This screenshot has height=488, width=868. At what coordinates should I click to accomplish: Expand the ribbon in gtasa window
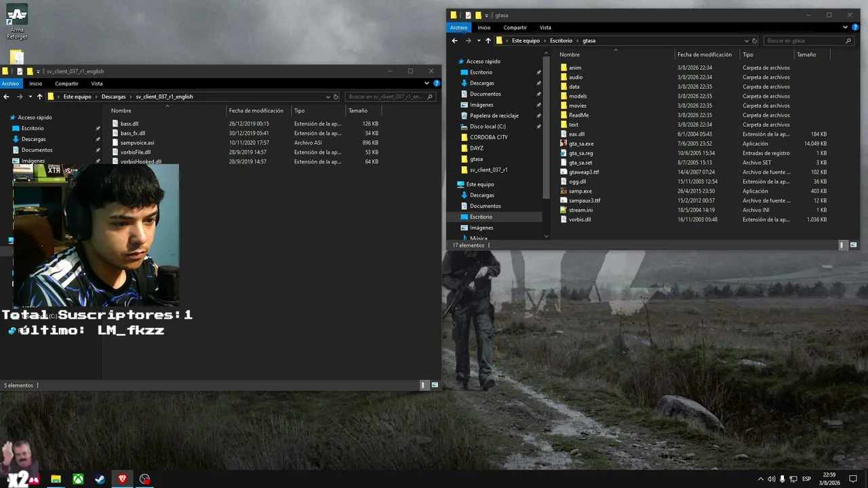pyautogui.click(x=846, y=28)
